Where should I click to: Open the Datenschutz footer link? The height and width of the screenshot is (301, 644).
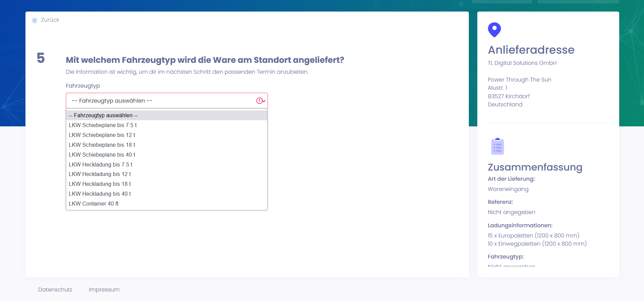(55, 290)
